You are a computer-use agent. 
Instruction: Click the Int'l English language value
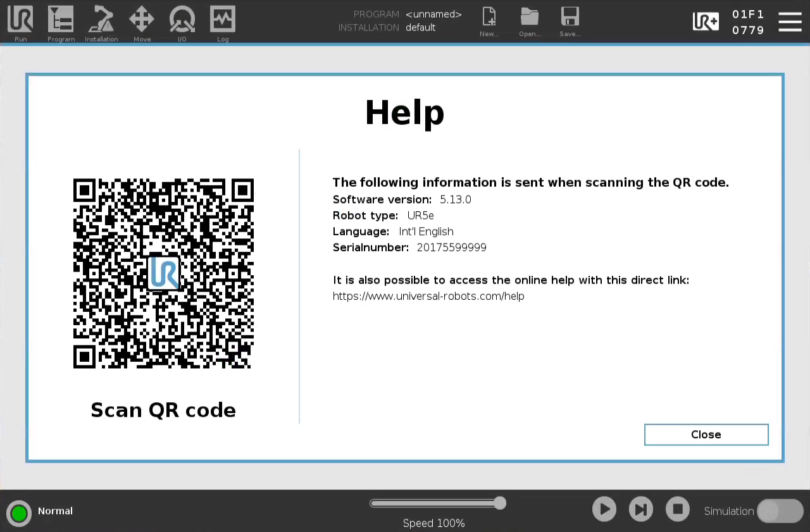(x=426, y=232)
